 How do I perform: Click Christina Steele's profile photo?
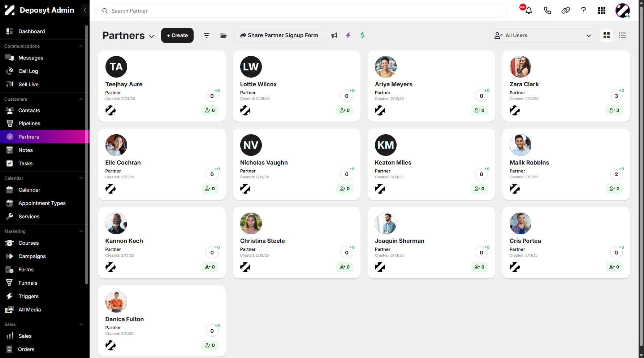tap(251, 223)
